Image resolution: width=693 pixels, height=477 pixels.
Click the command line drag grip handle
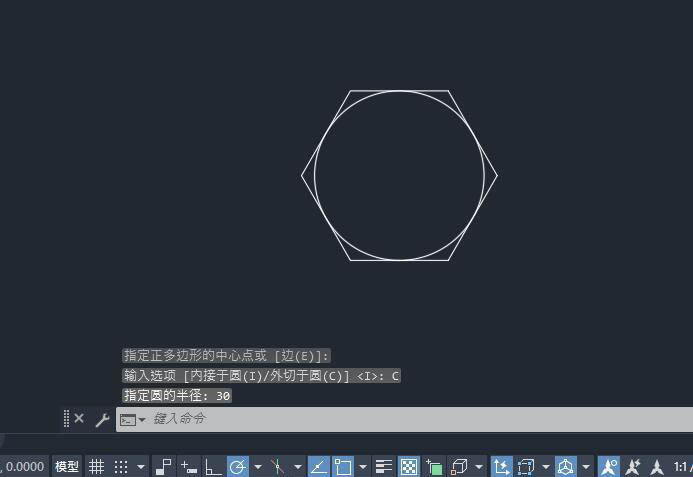tap(66, 418)
